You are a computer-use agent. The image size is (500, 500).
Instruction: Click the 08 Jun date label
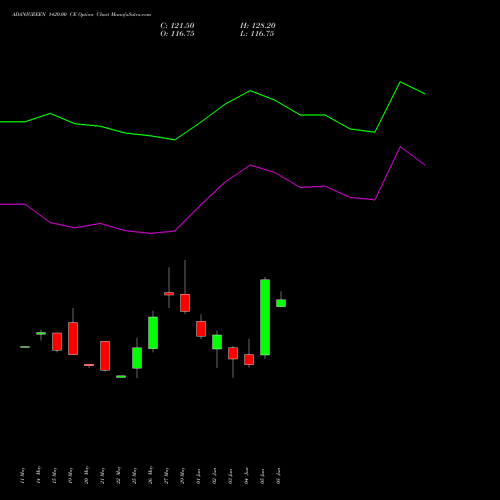(x=278, y=476)
